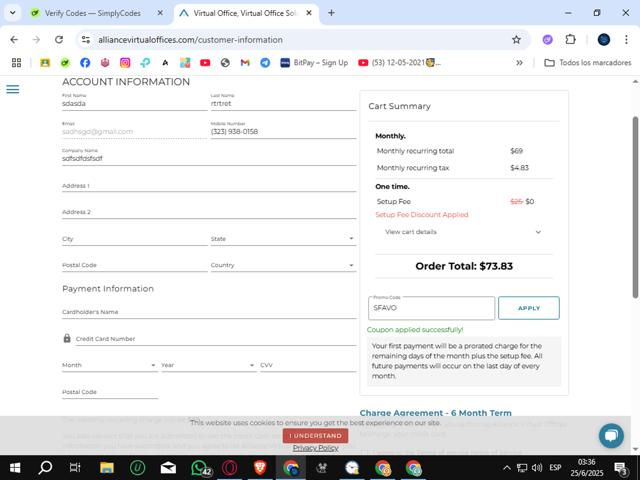640x480 pixels.
Task: Open the Windows notification center
Action: (x=620, y=468)
